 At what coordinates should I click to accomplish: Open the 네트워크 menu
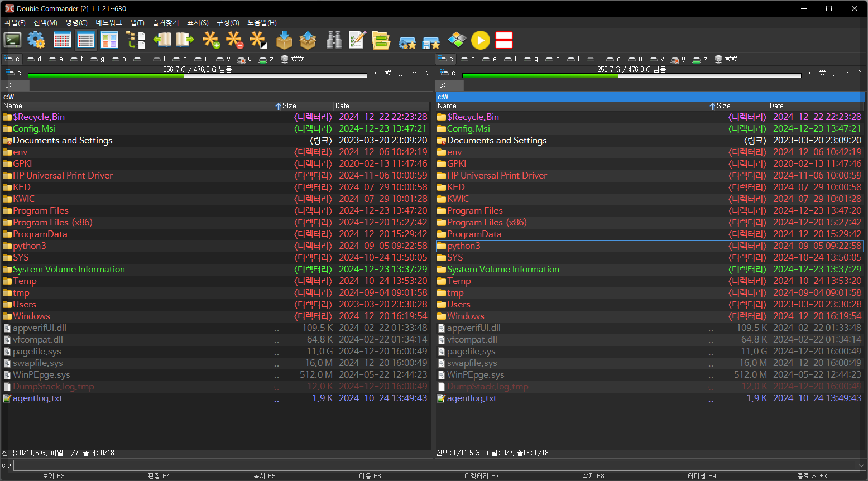click(x=109, y=23)
